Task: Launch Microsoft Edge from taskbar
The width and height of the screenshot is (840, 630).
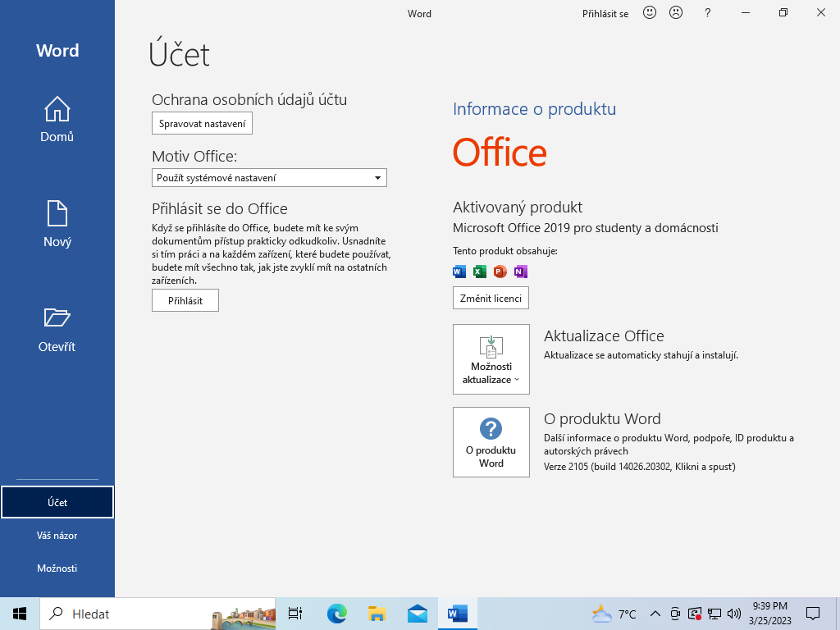Action: tap(336, 614)
